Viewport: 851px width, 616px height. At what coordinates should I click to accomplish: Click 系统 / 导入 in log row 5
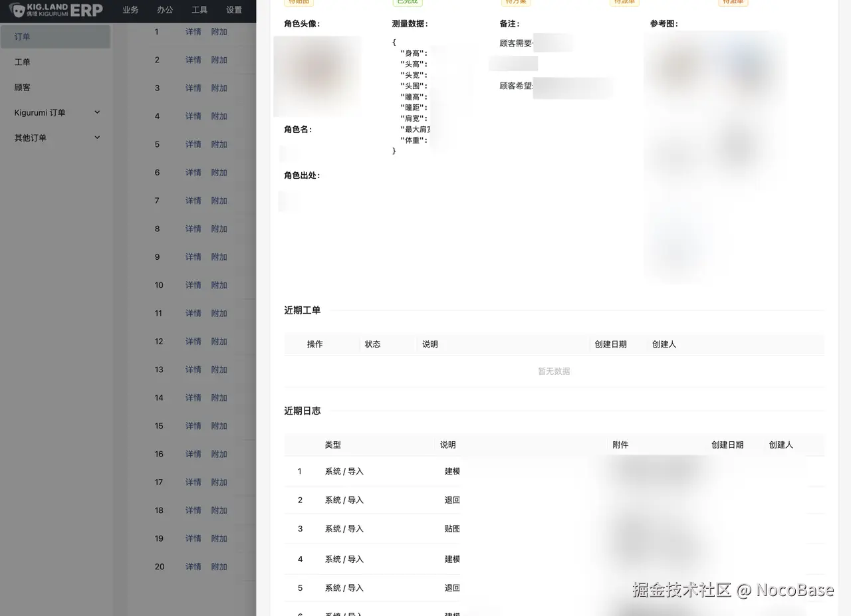(x=344, y=588)
